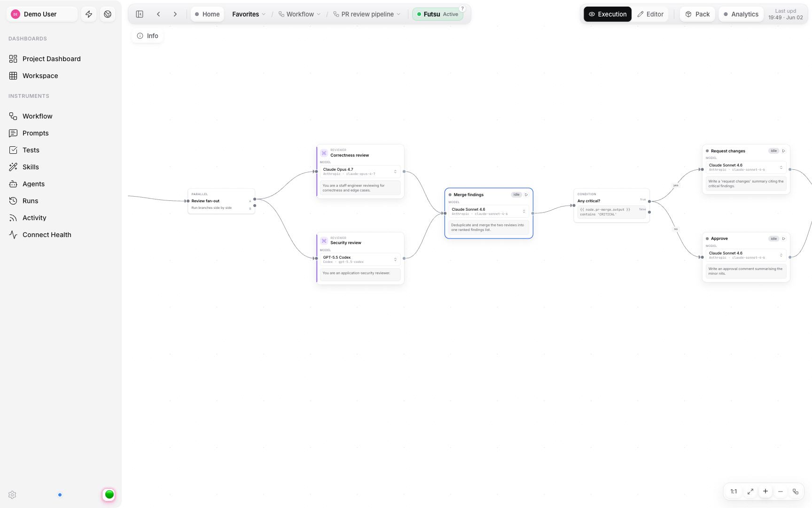
Task: Click the Security review prompt text box
Action: point(360,274)
